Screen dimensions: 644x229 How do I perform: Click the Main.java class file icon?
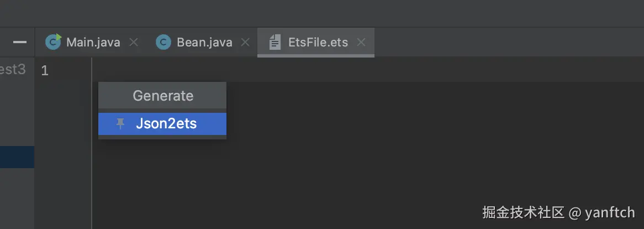click(54, 42)
